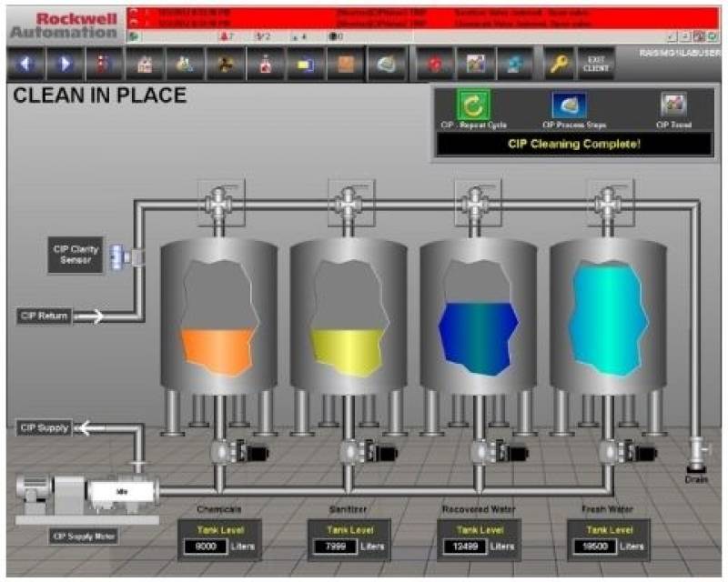Go forward with the blue right arrow
Image resolution: width=728 pixels, height=582 pixels.
[66, 64]
